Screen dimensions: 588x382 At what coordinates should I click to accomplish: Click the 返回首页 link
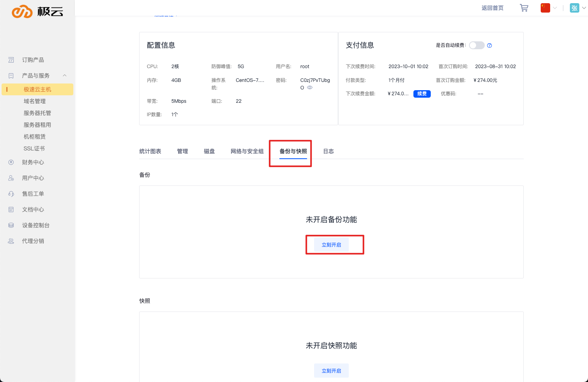pyautogui.click(x=492, y=8)
